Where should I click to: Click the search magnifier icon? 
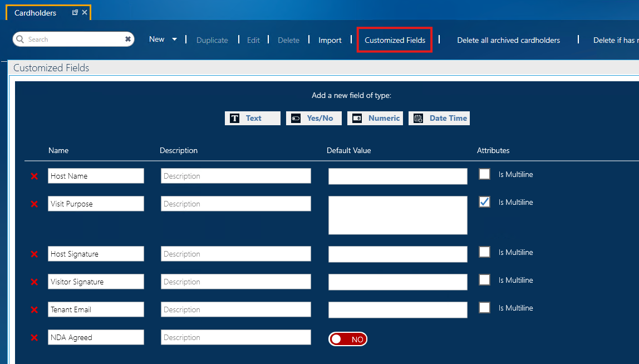point(20,39)
